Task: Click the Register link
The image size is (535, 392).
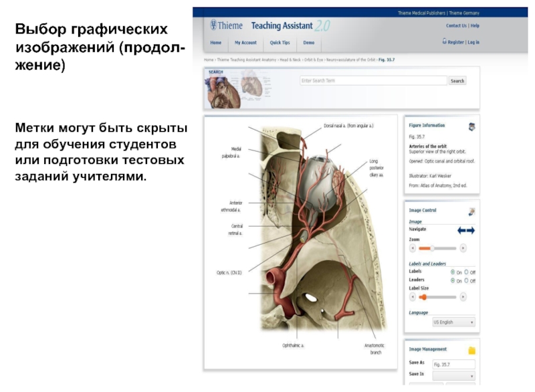Action: [x=456, y=42]
